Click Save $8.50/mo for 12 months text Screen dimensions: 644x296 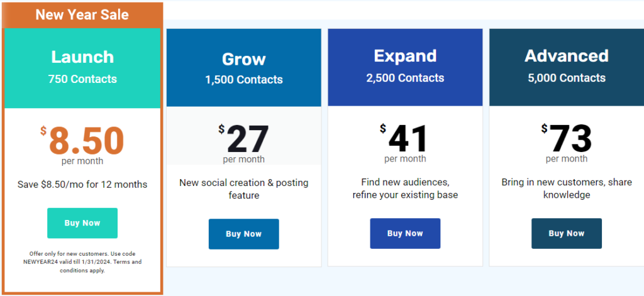[x=82, y=184]
